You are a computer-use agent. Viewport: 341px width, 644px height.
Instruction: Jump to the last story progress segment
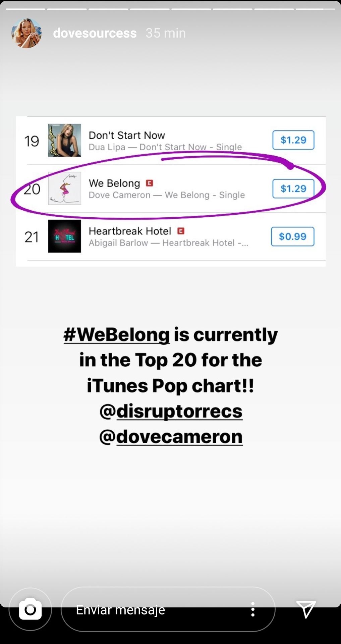pos(315,9)
